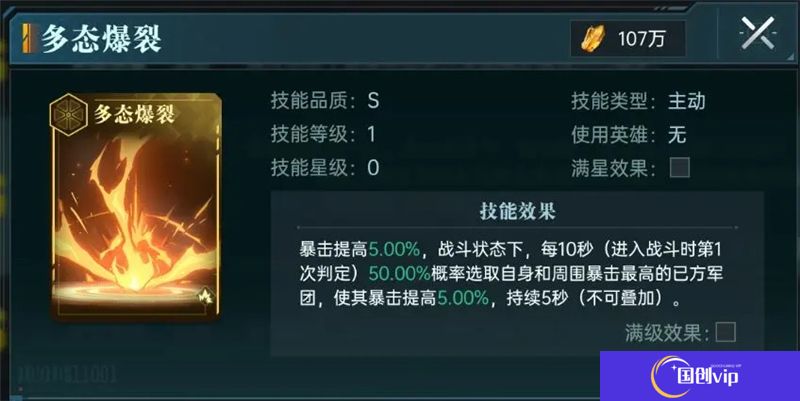The height and width of the screenshot is (401, 800).
Task: Click the 多态爆裂 dialog header title
Action: pyautogui.click(x=101, y=39)
